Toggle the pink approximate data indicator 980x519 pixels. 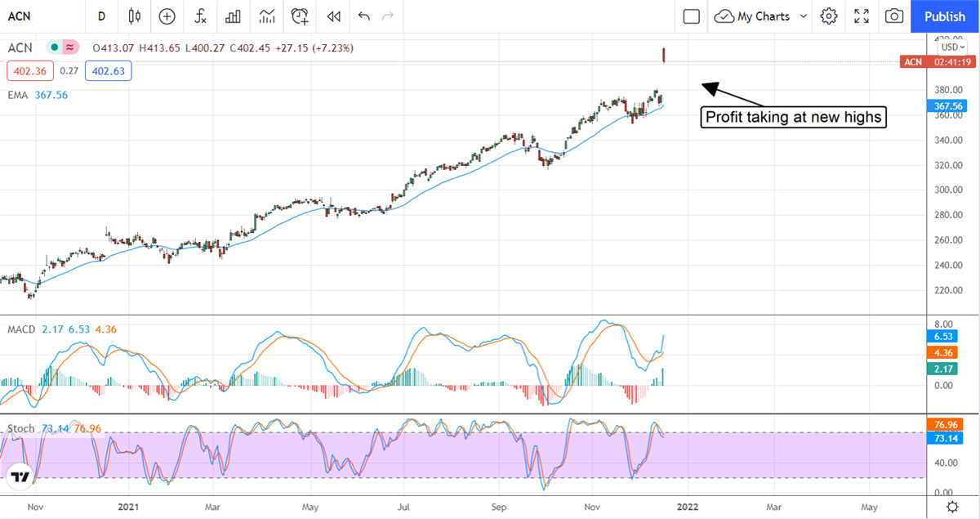(x=70, y=47)
